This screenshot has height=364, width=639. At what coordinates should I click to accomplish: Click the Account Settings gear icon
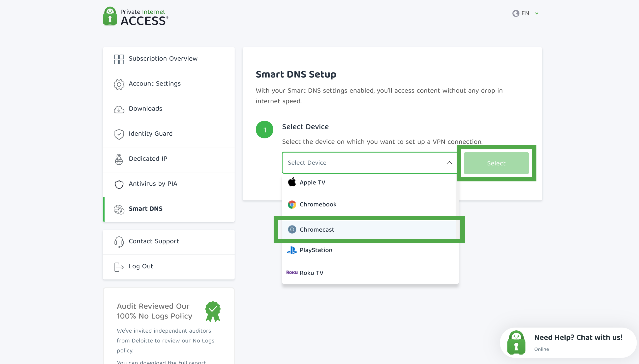coord(119,84)
